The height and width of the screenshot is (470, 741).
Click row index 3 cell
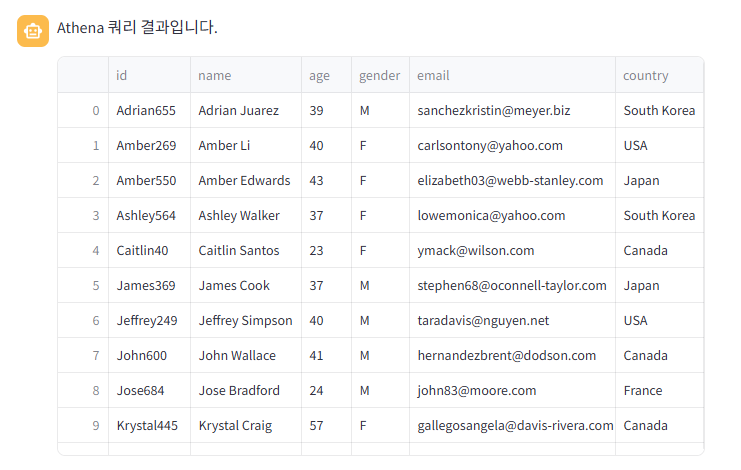pos(83,215)
